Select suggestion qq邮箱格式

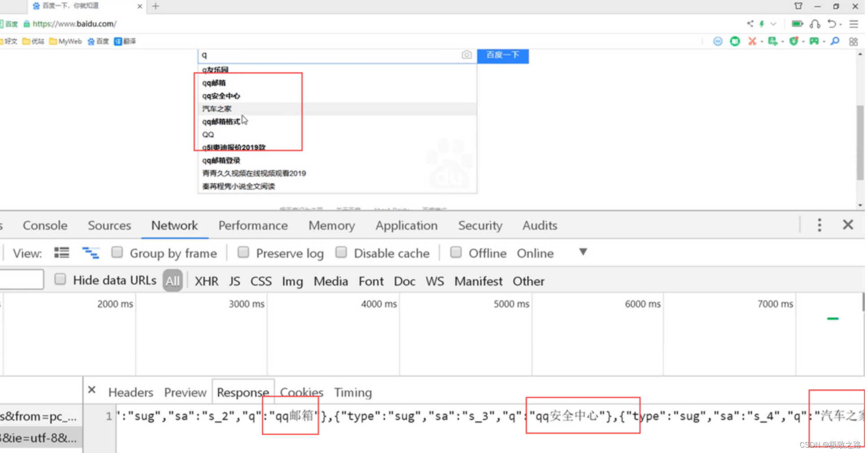pos(337,122)
